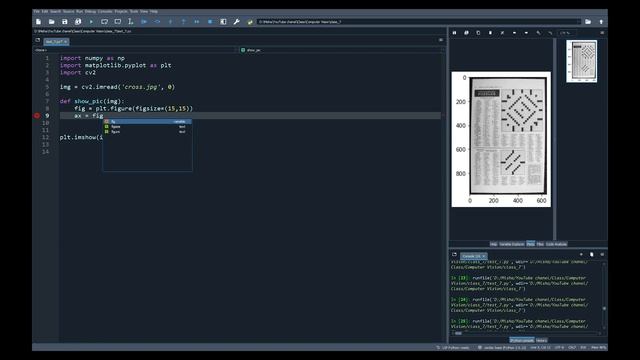
Task: Clear console variables icon
Action: 591,254
